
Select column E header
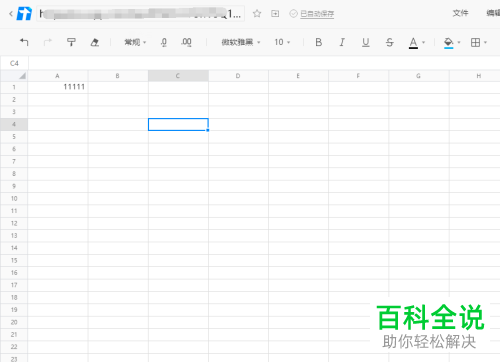[298, 76]
